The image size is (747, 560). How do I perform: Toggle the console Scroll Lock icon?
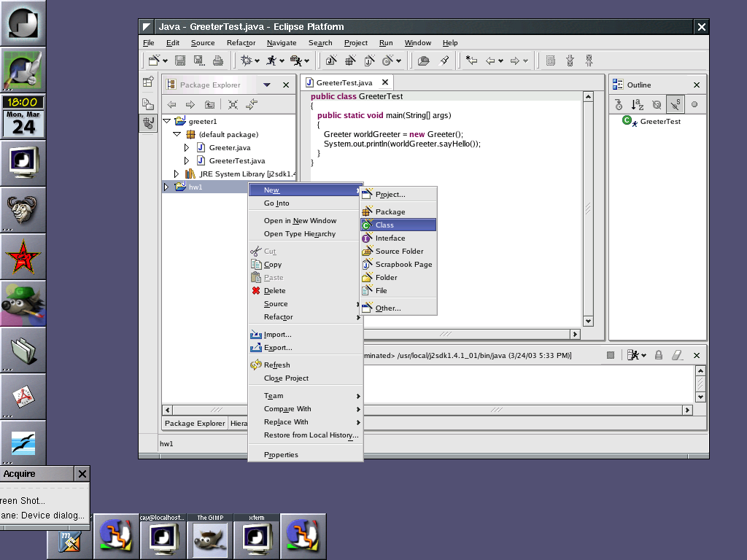(659, 355)
